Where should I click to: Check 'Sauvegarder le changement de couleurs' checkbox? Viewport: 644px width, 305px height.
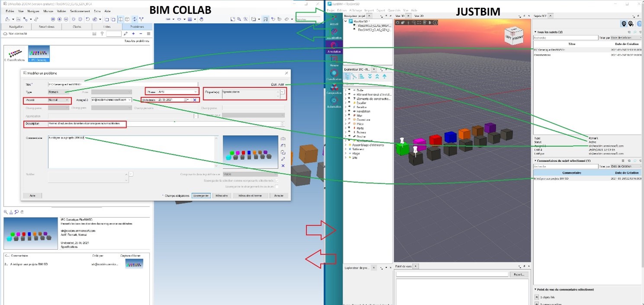276,187
